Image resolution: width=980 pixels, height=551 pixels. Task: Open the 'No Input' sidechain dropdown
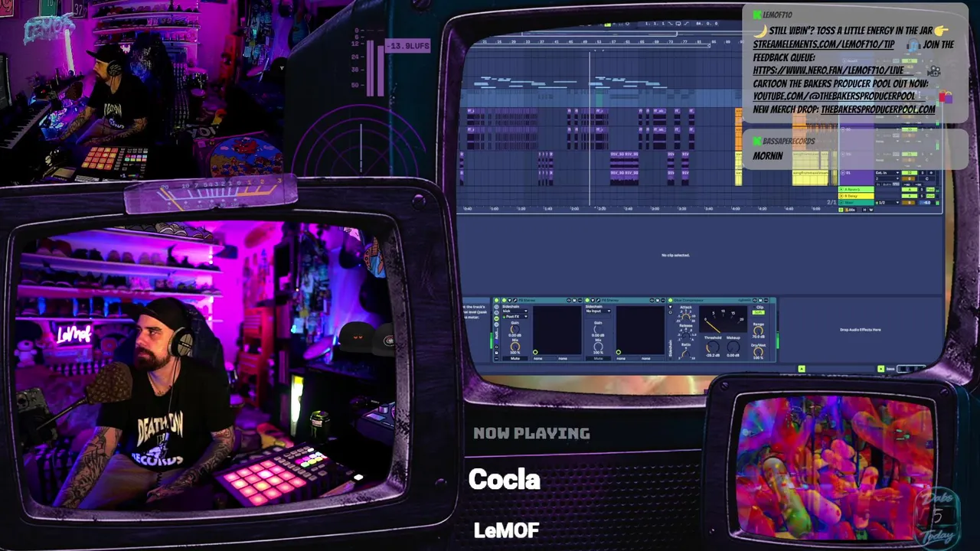pos(597,311)
